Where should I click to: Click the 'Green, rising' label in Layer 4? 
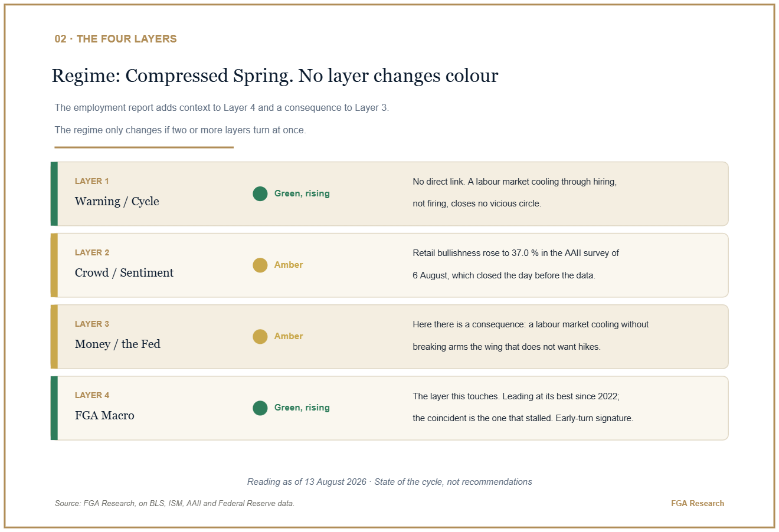pyautogui.click(x=302, y=408)
